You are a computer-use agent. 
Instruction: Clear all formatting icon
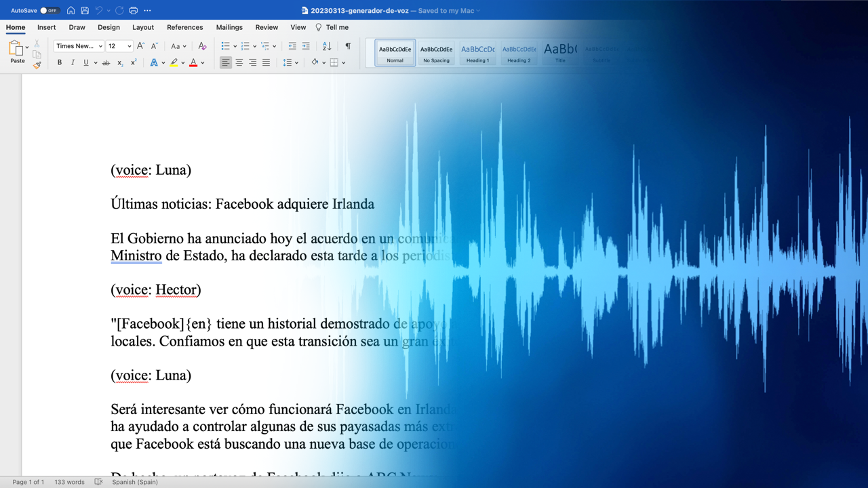click(202, 46)
